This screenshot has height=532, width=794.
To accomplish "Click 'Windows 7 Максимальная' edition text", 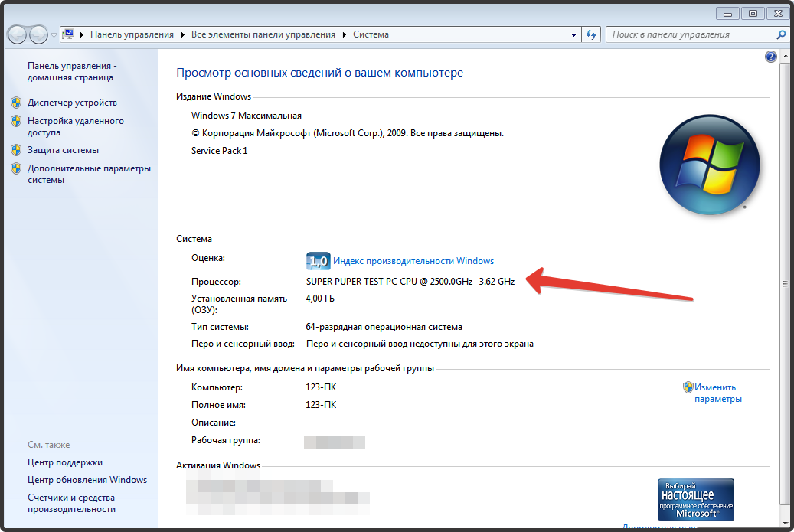I will 246,116.
